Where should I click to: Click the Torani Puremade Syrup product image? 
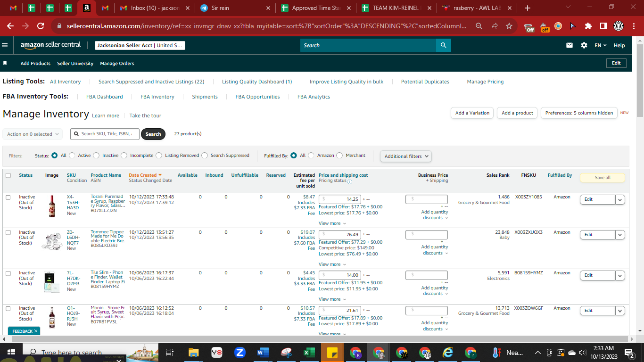52,206
